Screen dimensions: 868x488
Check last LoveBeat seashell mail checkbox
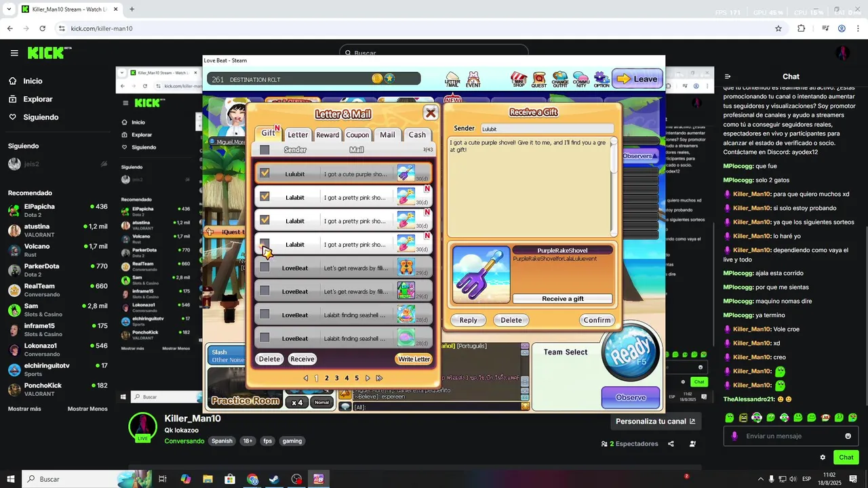tap(264, 338)
